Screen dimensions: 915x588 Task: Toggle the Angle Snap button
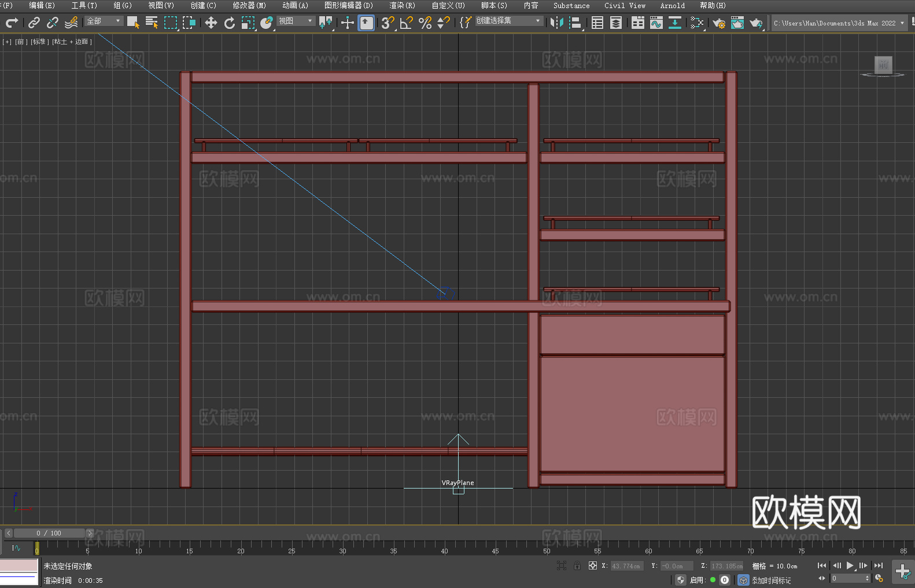[x=407, y=23]
